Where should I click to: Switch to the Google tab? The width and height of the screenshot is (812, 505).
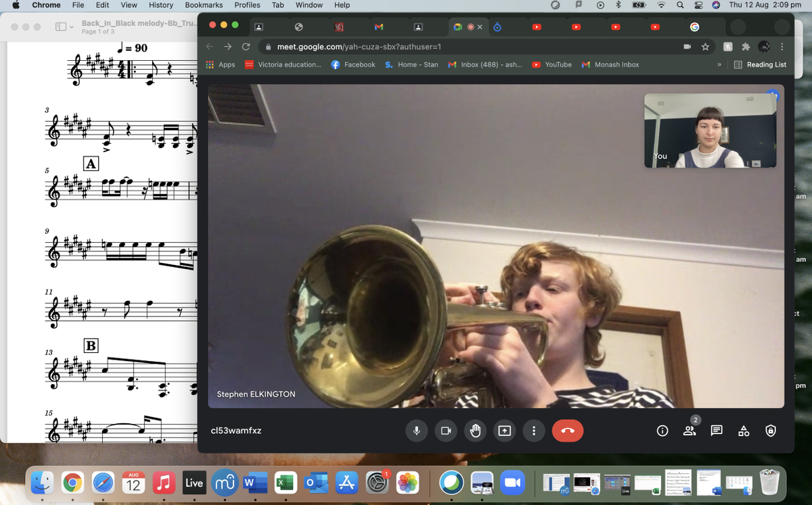(694, 27)
